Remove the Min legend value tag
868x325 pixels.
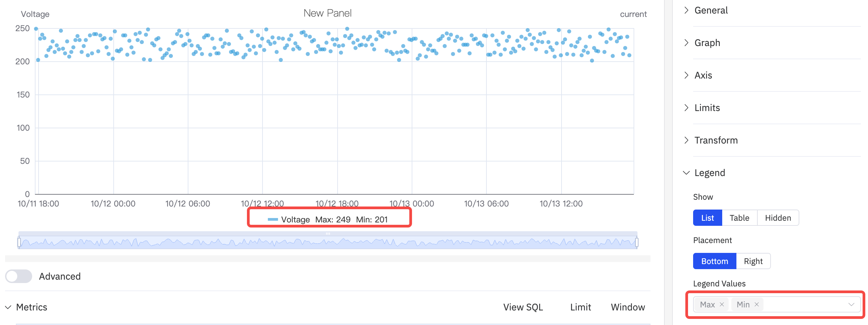pos(757,304)
